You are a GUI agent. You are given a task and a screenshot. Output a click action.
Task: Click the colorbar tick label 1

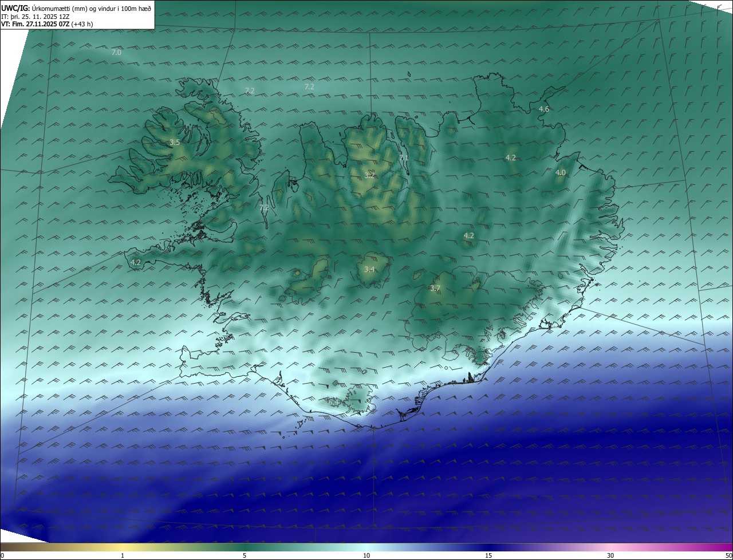click(x=123, y=555)
